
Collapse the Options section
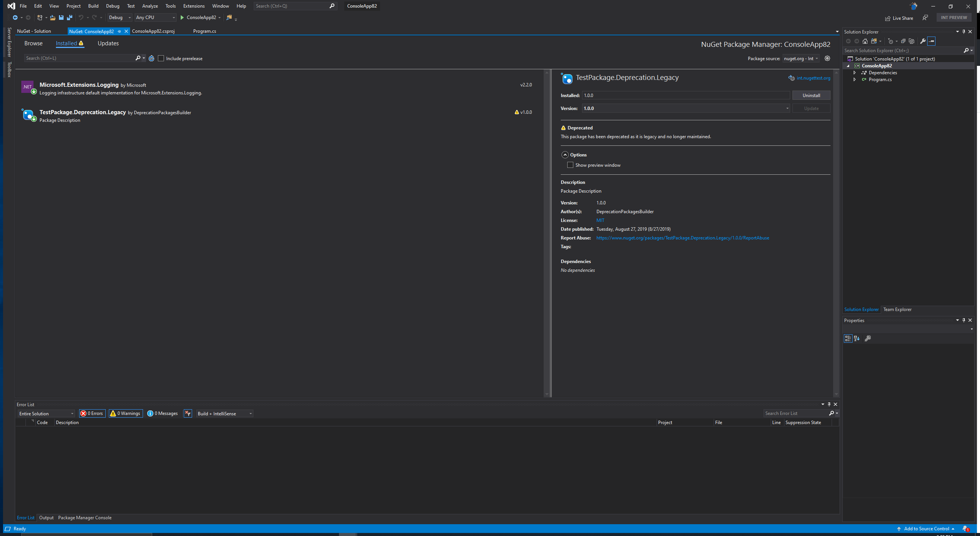tap(566, 155)
